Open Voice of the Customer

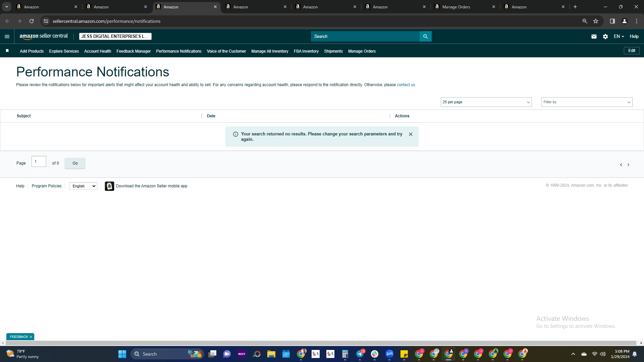(x=226, y=51)
